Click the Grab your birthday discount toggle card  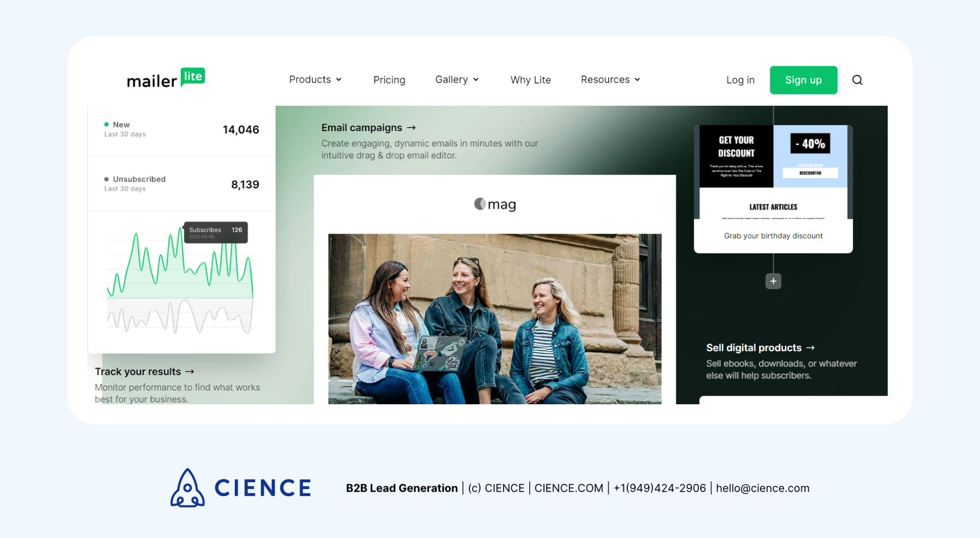click(773, 235)
